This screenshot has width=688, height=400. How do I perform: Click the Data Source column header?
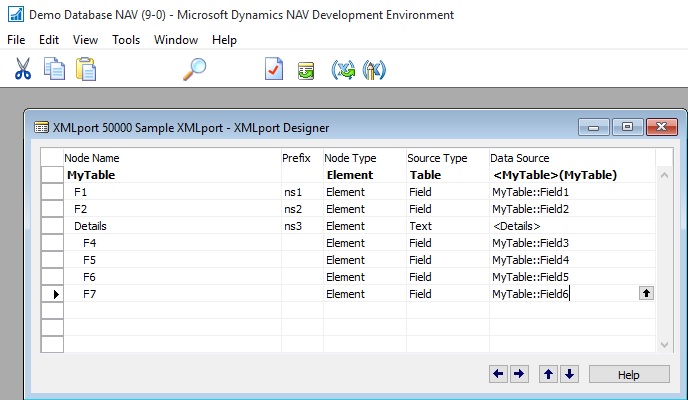coord(572,158)
